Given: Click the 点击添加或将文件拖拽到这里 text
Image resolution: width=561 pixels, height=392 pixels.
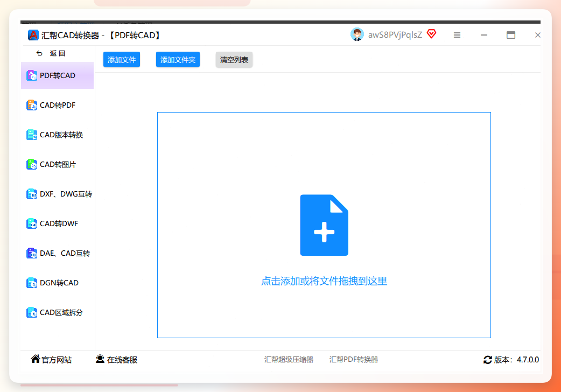Looking at the screenshot, I should [324, 281].
